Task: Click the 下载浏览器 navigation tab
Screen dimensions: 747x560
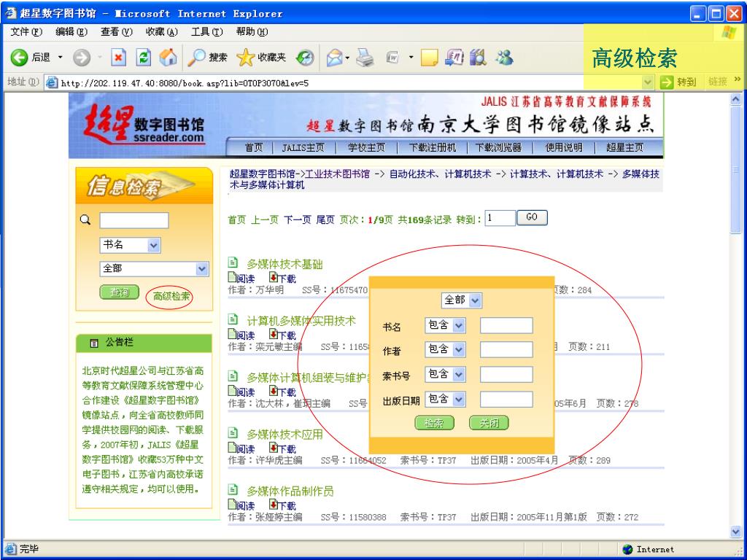Action: [498, 147]
